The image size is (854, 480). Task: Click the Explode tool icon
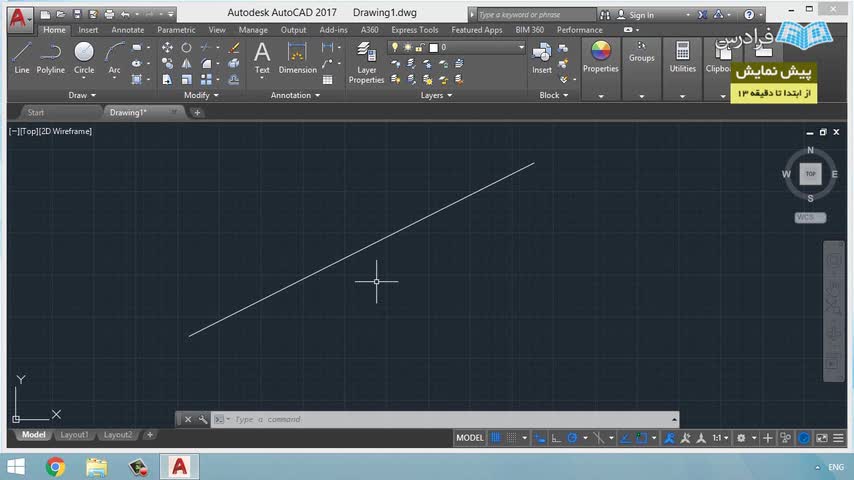click(x=234, y=63)
